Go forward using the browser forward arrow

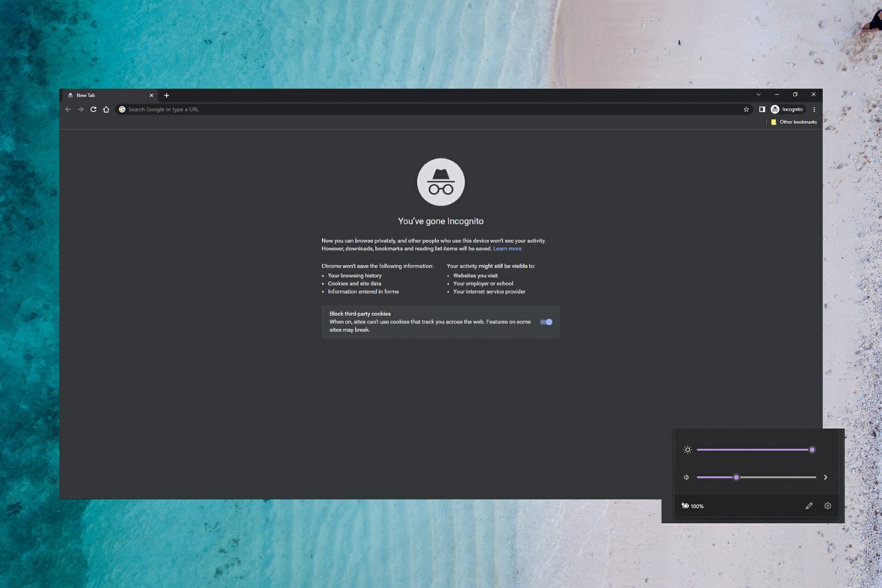click(81, 109)
